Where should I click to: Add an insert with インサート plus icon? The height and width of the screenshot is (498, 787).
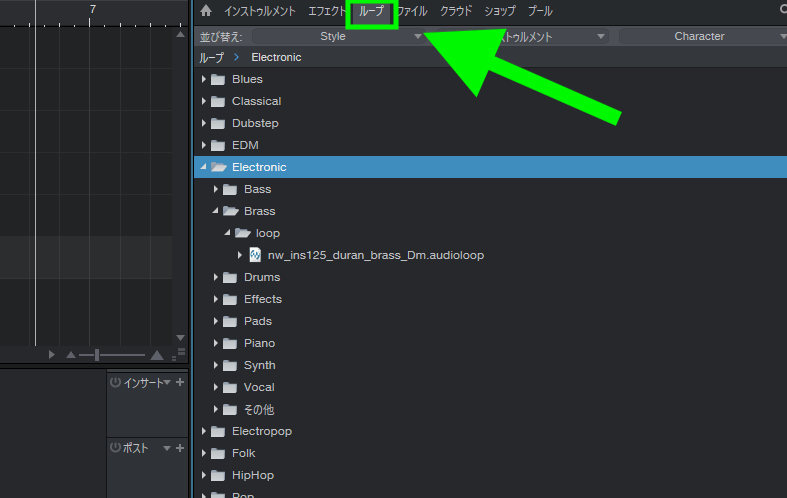click(180, 383)
